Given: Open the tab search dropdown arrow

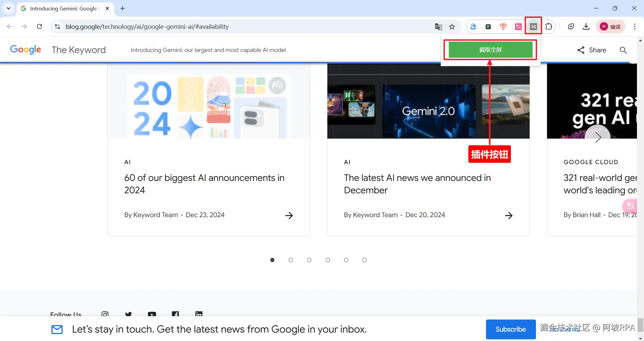Looking at the screenshot, I should [x=8, y=8].
